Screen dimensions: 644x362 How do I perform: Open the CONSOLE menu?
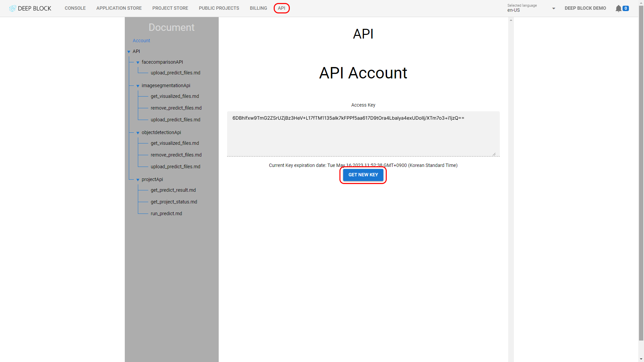pyautogui.click(x=75, y=8)
